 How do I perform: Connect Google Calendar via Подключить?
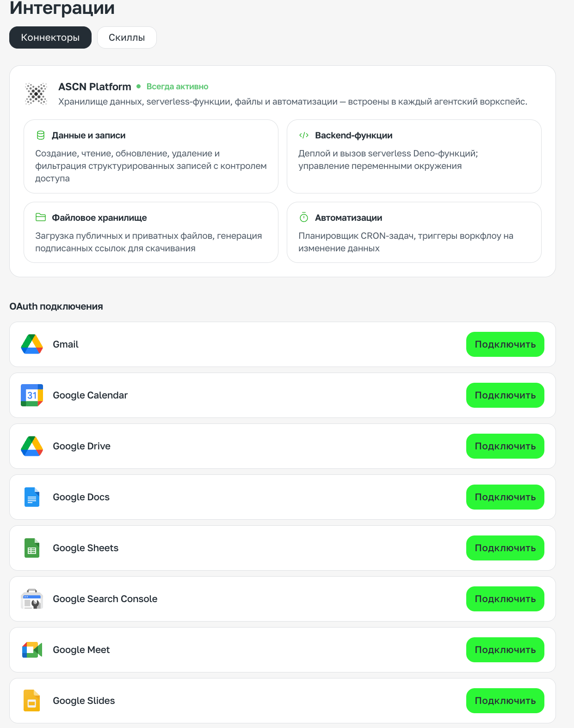pyautogui.click(x=505, y=395)
